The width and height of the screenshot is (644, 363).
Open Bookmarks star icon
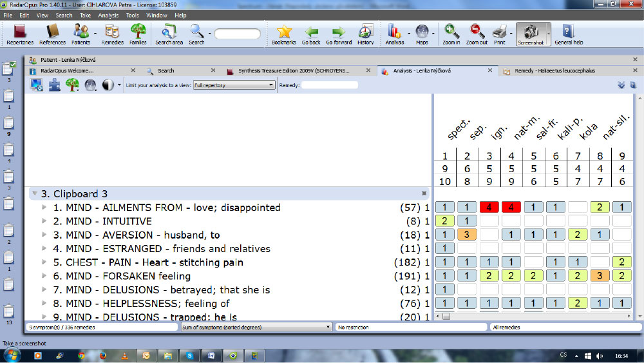pos(284,34)
